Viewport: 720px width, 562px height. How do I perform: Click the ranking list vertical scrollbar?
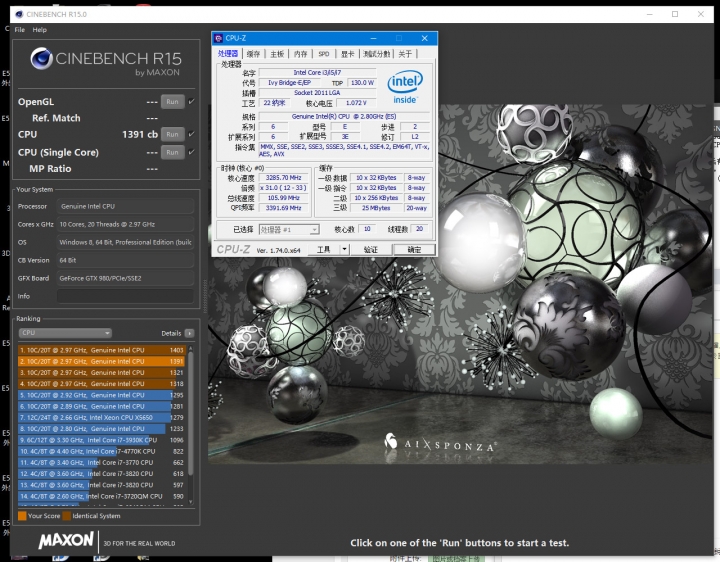191,413
